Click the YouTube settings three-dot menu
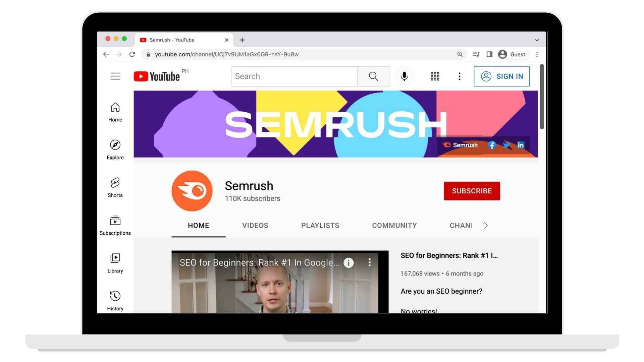This screenshot has width=644, height=362. pos(459,76)
